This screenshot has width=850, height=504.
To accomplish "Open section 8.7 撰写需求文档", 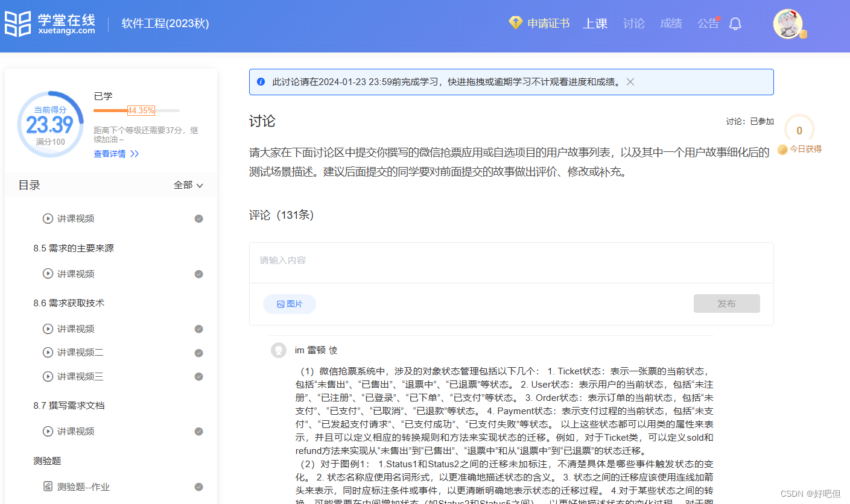I will [x=69, y=405].
